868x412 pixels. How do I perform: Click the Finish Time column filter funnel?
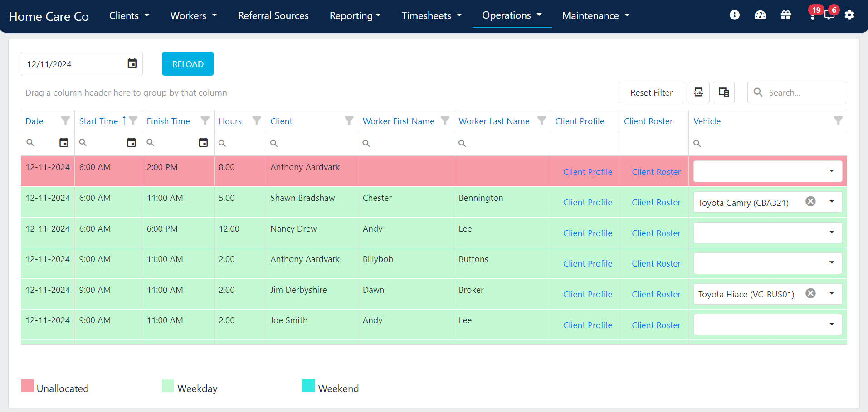pyautogui.click(x=205, y=120)
